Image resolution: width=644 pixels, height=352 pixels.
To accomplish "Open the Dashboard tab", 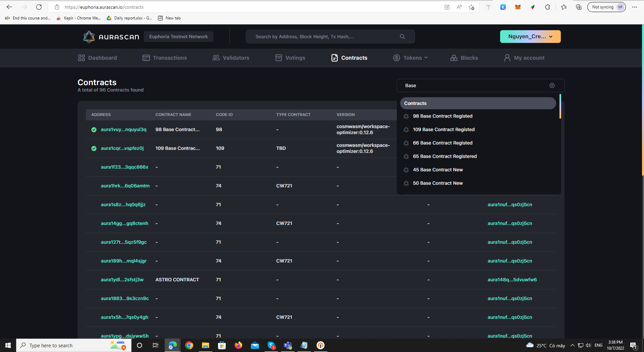I will [x=97, y=58].
